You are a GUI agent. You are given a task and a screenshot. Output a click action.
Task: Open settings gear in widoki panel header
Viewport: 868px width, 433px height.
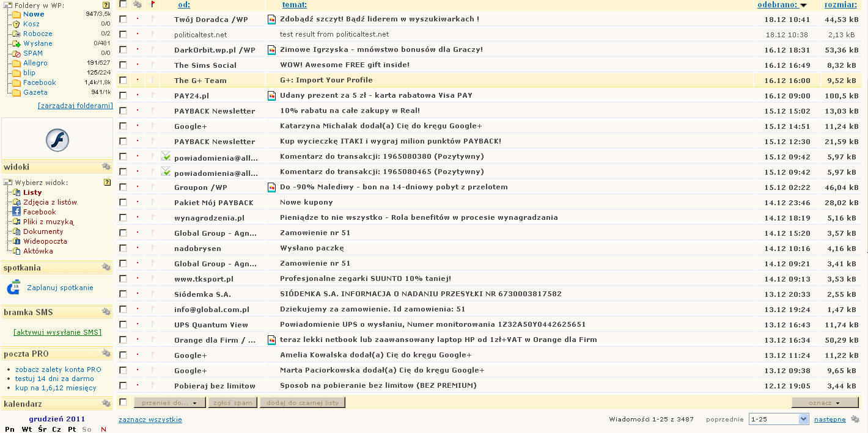106,167
